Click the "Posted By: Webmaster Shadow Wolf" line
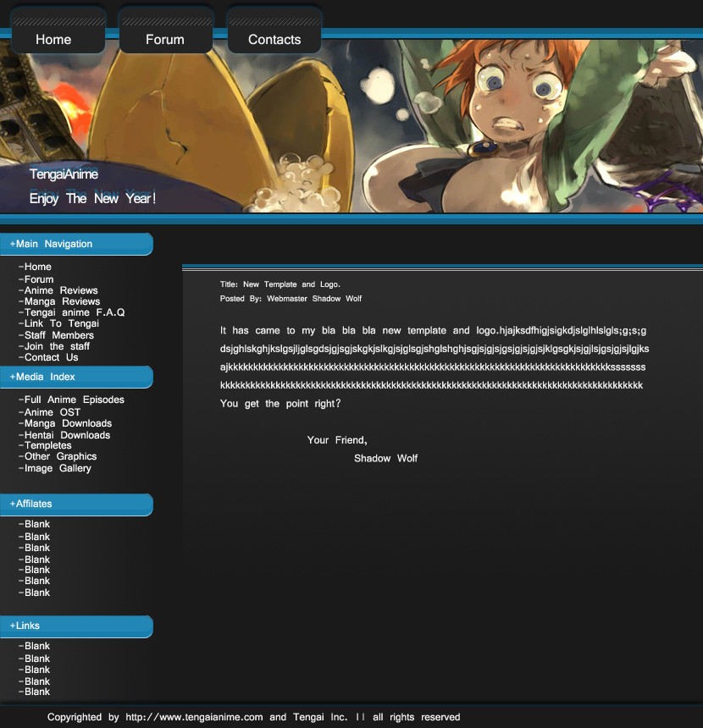The width and height of the screenshot is (703, 728). point(291,299)
